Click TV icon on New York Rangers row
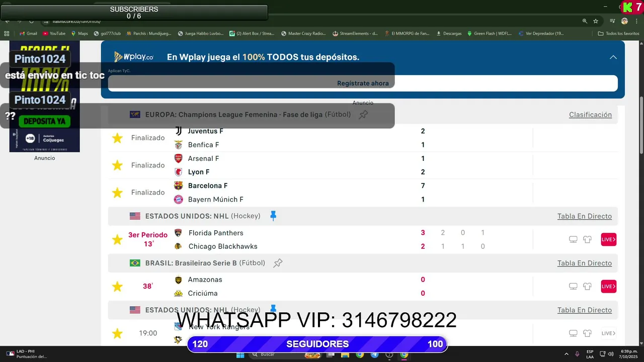 [573, 333]
